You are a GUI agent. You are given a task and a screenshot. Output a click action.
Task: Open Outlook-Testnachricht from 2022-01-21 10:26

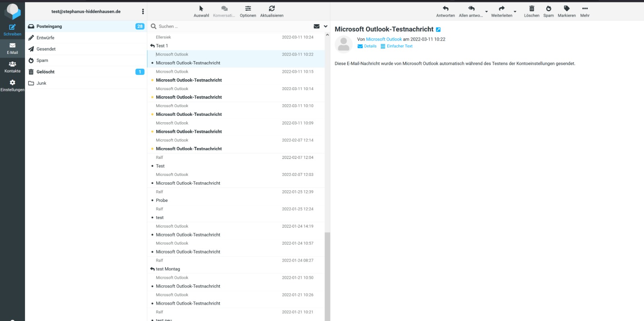point(236,299)
